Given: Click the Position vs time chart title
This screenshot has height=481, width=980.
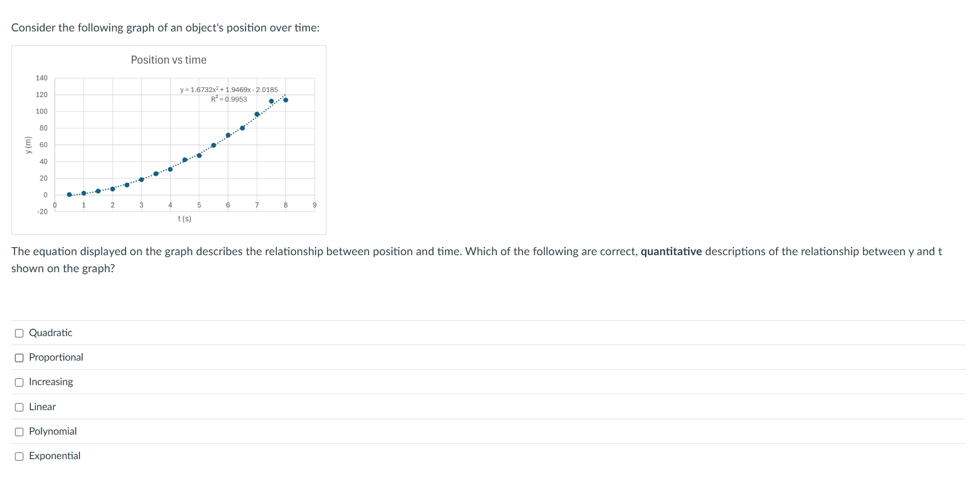Looking at the screenshot, I should (x=168, y=60).
